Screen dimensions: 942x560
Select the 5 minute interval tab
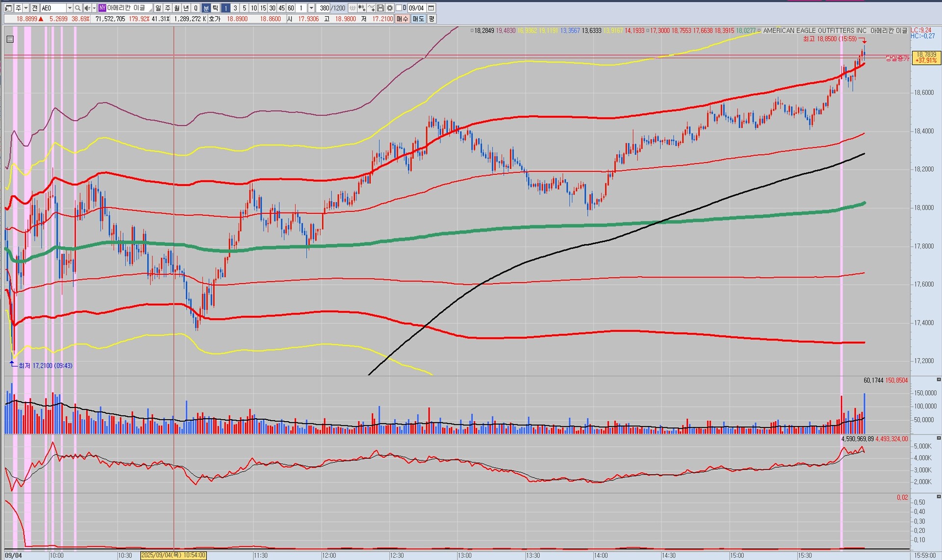pos(244,8)
